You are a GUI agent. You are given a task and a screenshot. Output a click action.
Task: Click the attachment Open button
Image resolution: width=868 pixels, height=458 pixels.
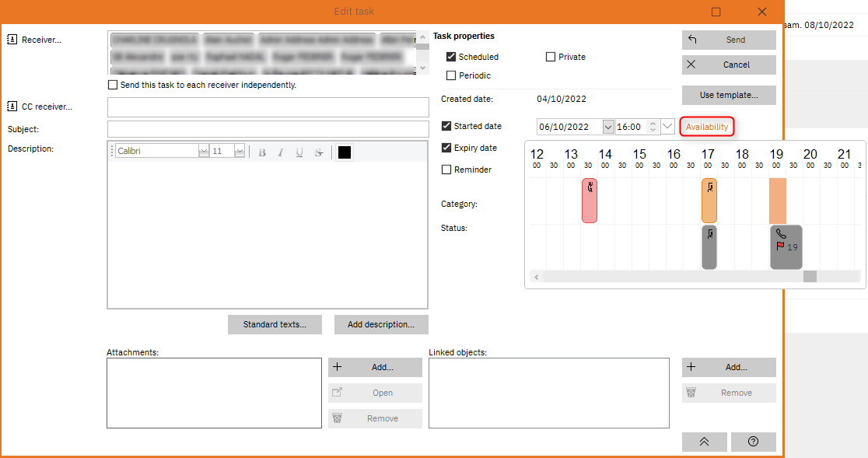(375, 393)
